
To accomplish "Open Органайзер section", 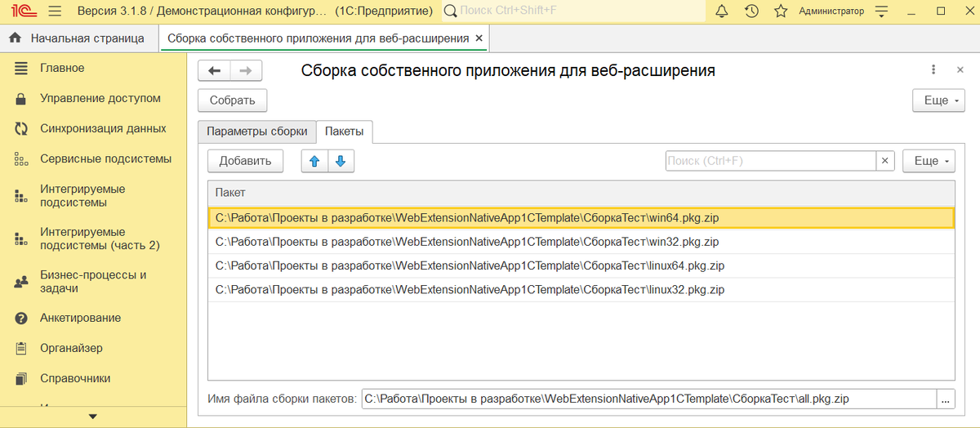I will click(71, 348).
